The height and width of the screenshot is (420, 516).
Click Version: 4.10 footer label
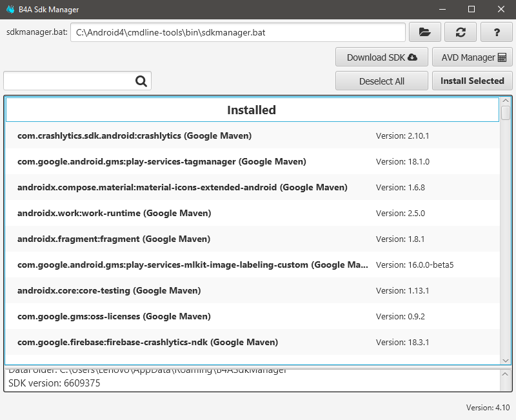pyautogui.click(x=488, y=408)
